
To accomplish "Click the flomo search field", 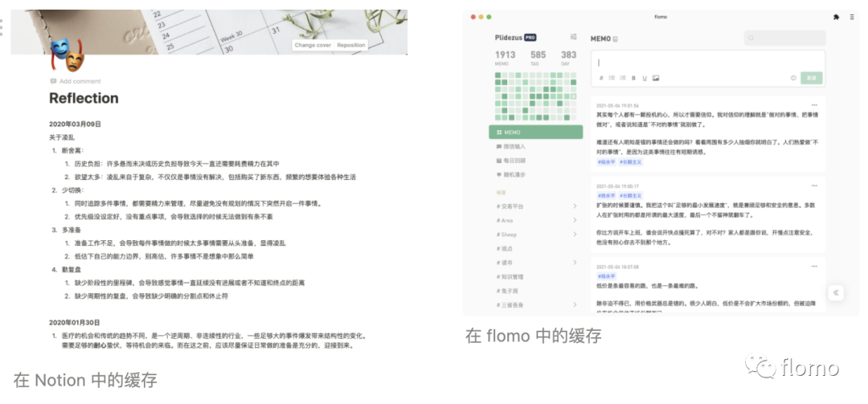I will [784, 38].
